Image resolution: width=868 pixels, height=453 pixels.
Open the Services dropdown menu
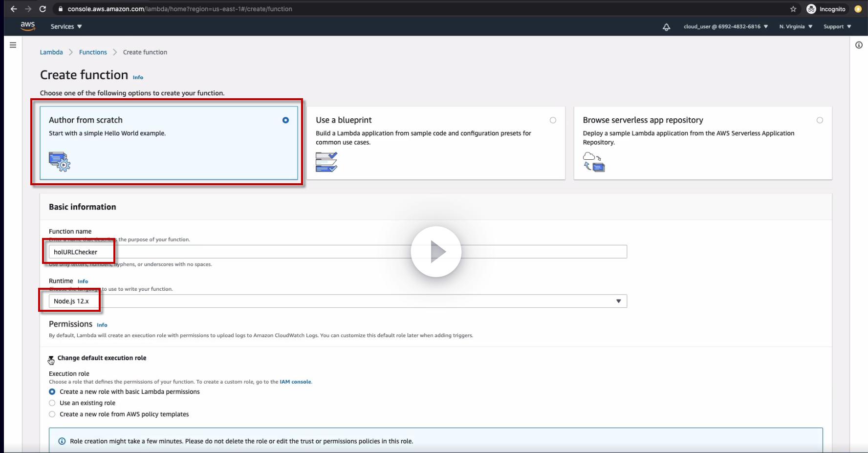click(x=66, y=26)
